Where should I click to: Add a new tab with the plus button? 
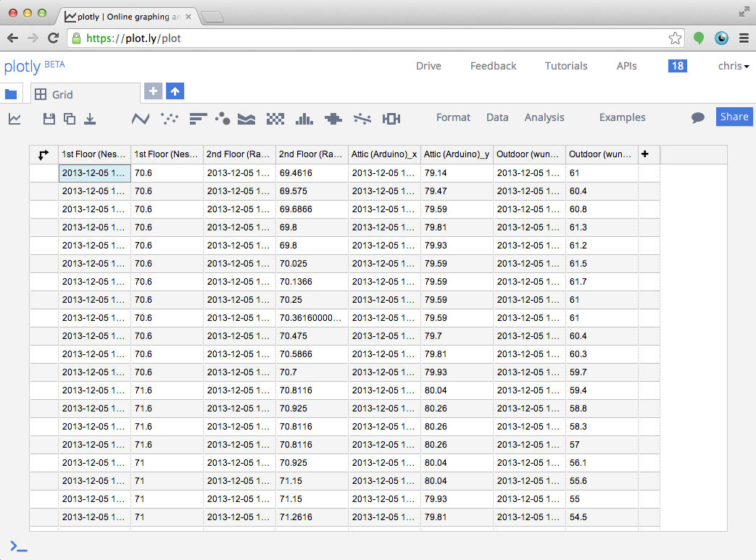(153, 91)
